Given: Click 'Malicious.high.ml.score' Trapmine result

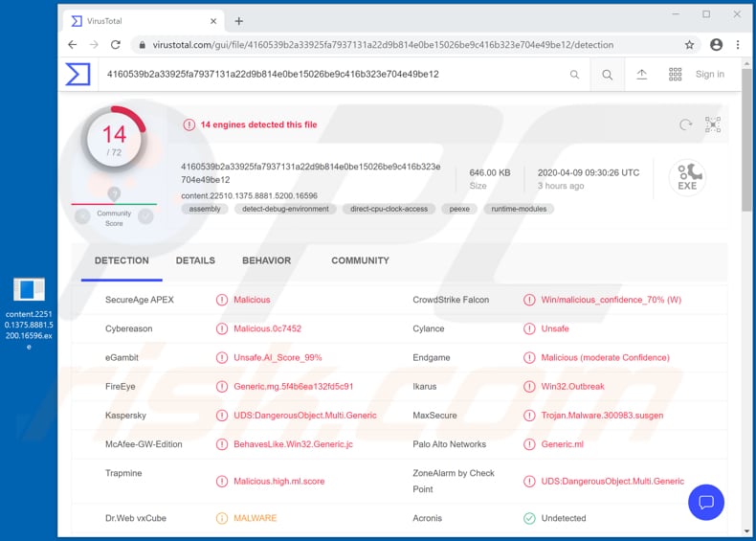Looking at the screenshot, I should tap(279, 482).
